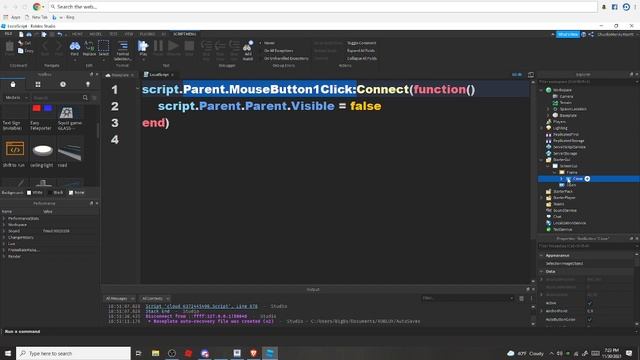Viewport: 640px width, 360px height.
Task: Click the Select tool in the ribbon
Action: click(x=104, y=46)
